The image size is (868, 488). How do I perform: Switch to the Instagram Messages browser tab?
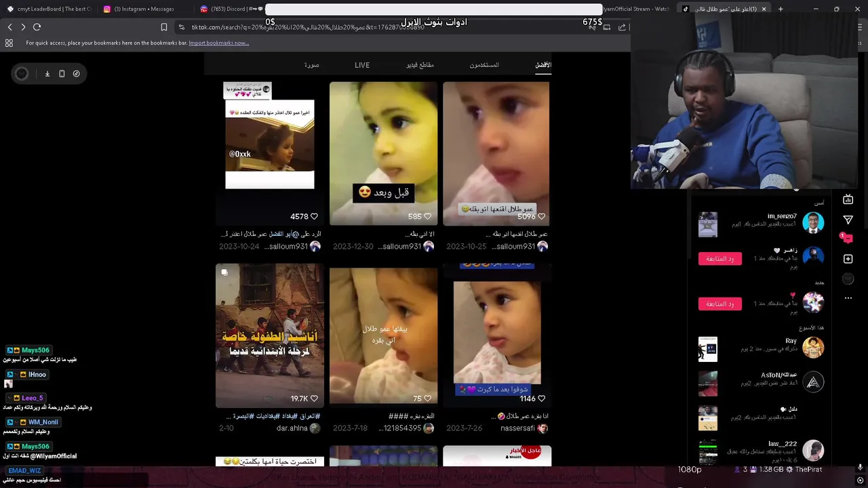coord(144,9)
